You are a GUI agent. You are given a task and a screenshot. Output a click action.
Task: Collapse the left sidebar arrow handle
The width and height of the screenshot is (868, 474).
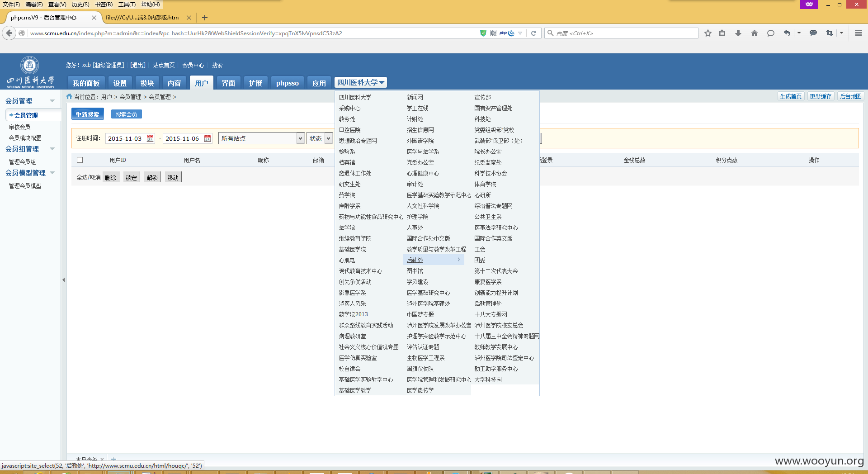click(x=64, y=280)
